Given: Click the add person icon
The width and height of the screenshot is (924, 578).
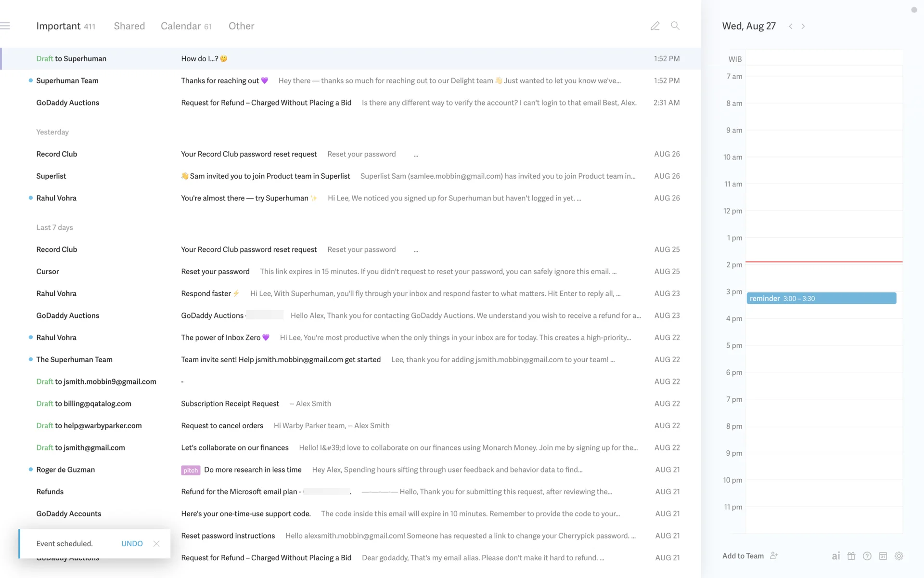Looking at the screenshot, I should 774,556.
